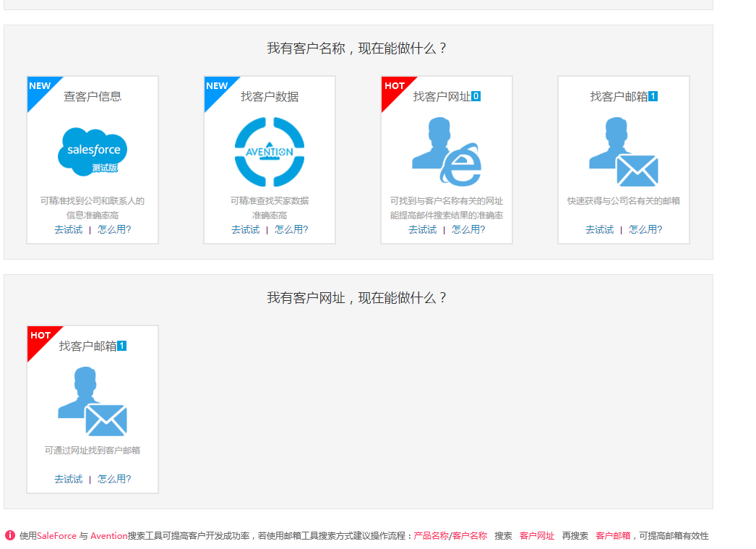Image resolution: width=756 pixels, height=549 pixels.
Task: Click 去试试 under 查客户信息
Action: (68, 229)
